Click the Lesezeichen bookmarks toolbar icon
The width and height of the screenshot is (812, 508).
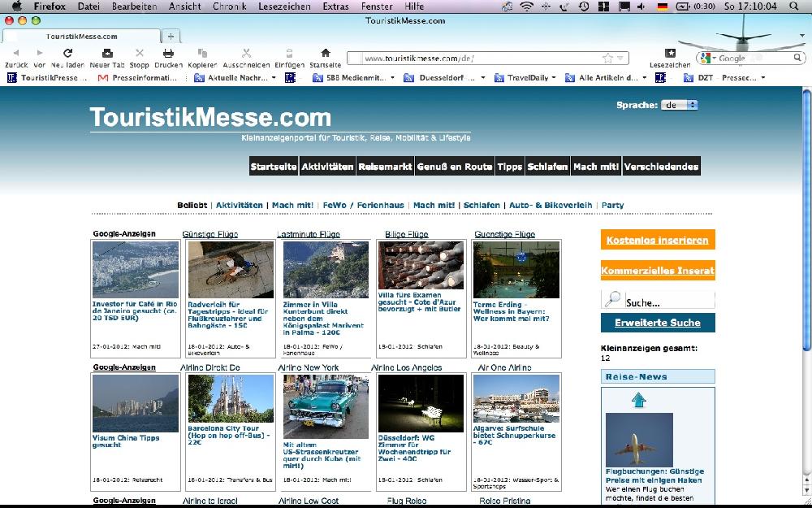670,53
